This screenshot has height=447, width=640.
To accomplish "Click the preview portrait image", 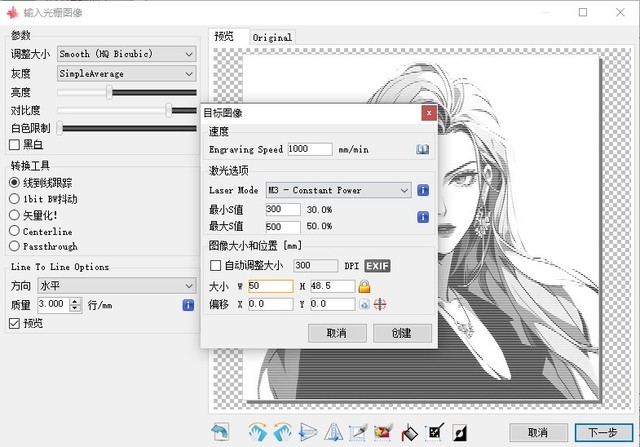I will tap(421, 227).
